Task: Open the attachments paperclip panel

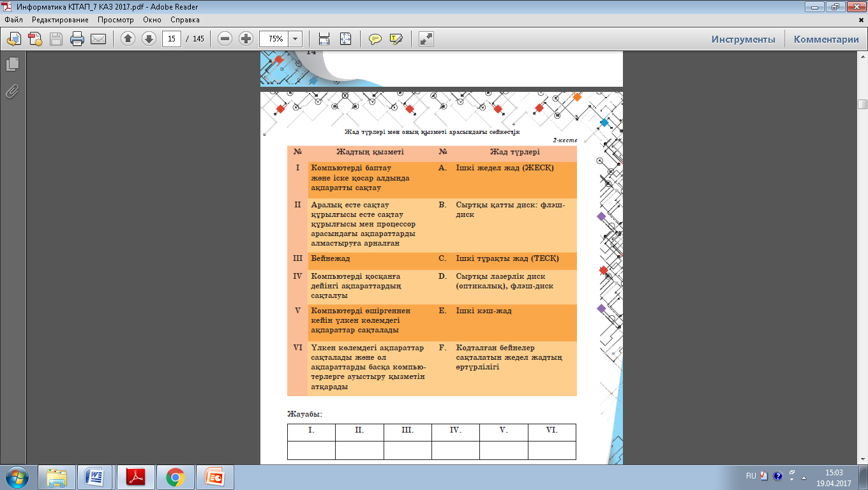Action: [12, 91]
